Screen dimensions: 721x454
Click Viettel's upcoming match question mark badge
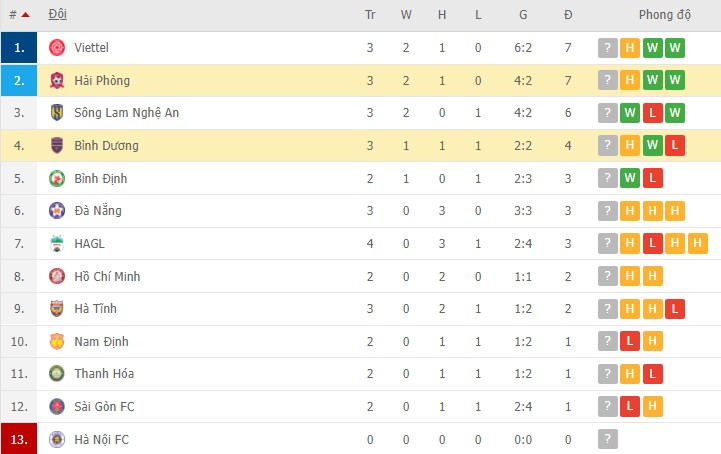[x=607, y=48]
